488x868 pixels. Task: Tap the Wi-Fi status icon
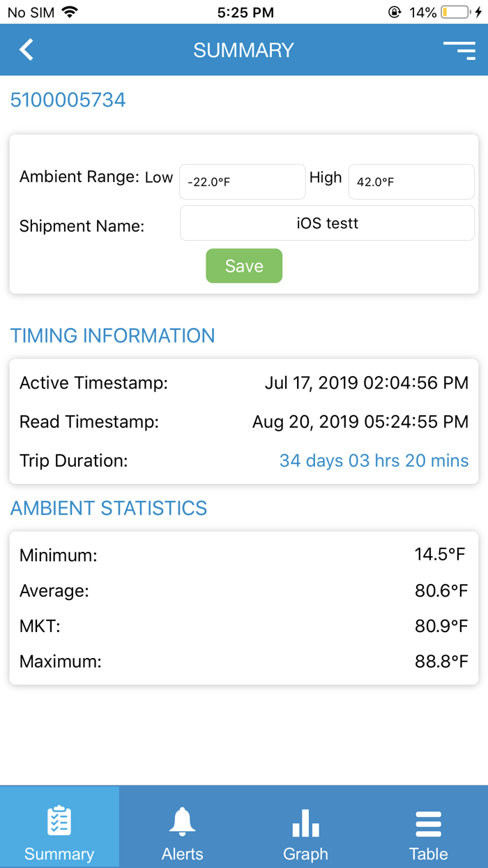(70, 12)
